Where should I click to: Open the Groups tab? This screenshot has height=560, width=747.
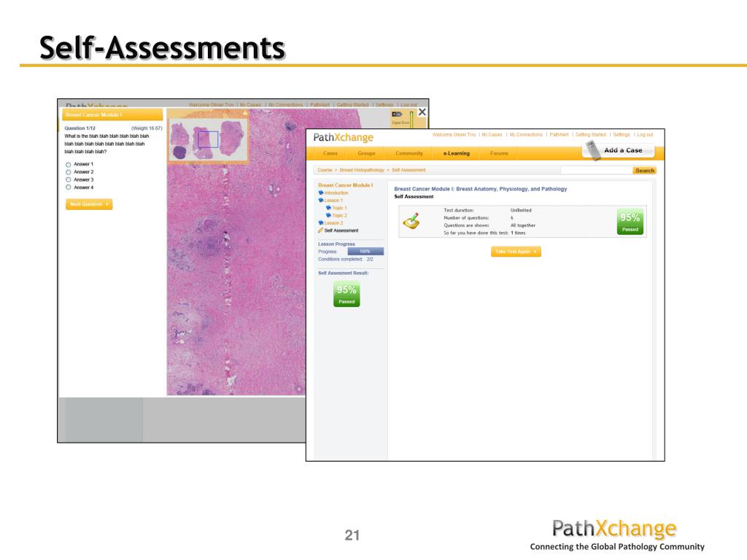point(366,153)
